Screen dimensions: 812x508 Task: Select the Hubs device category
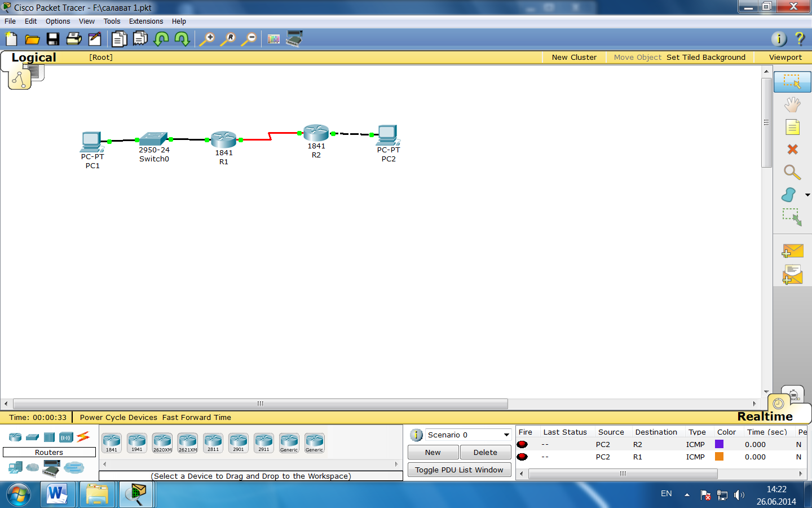click(50, 437)
